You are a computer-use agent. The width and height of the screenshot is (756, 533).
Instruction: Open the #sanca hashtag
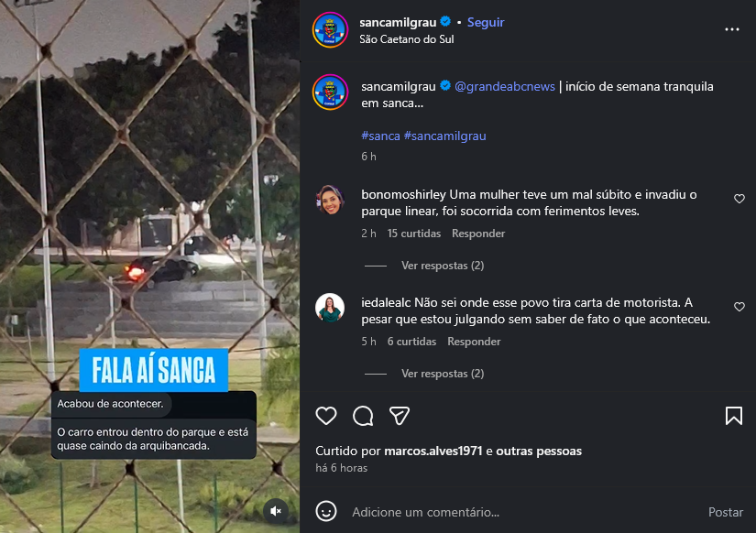click(x=381, y=136)
